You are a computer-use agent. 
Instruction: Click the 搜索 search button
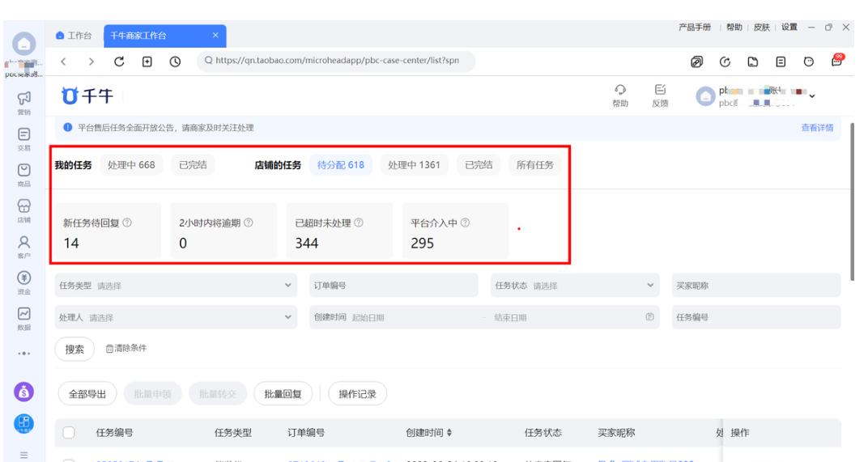click(x=74, y=349)
